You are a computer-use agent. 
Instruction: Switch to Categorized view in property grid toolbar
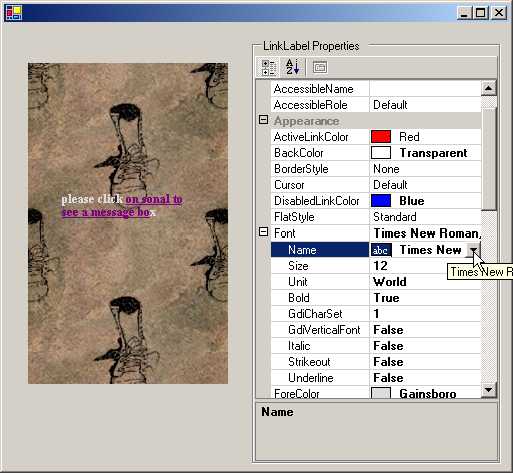point(268,67)
